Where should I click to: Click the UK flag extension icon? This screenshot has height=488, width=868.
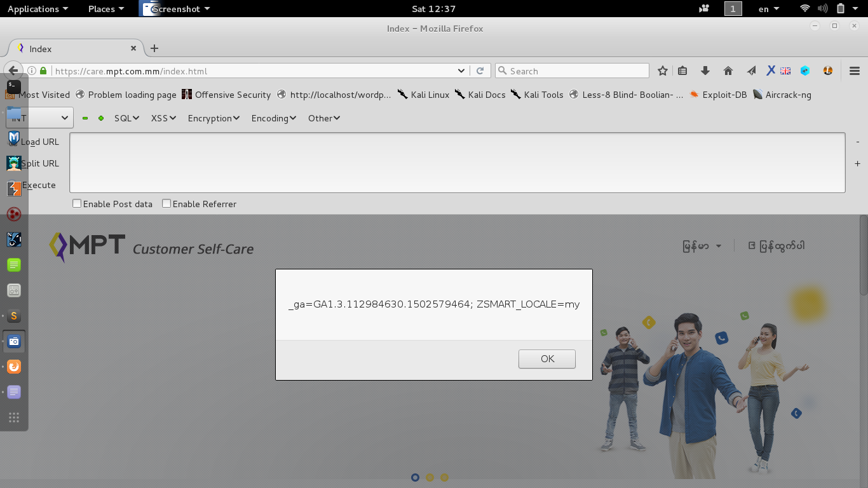[x=785, y=71]
